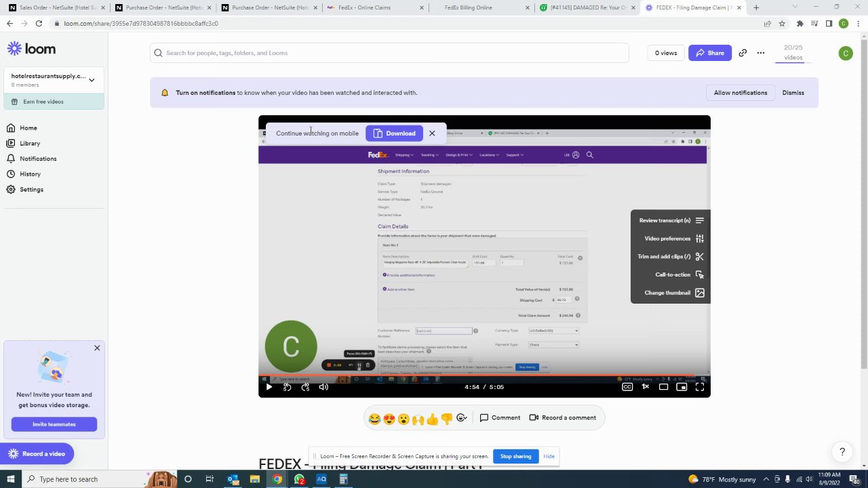This screenshot has width=868, height=488.
Task: Bookmark this page star icon
Action: (782, 23)
